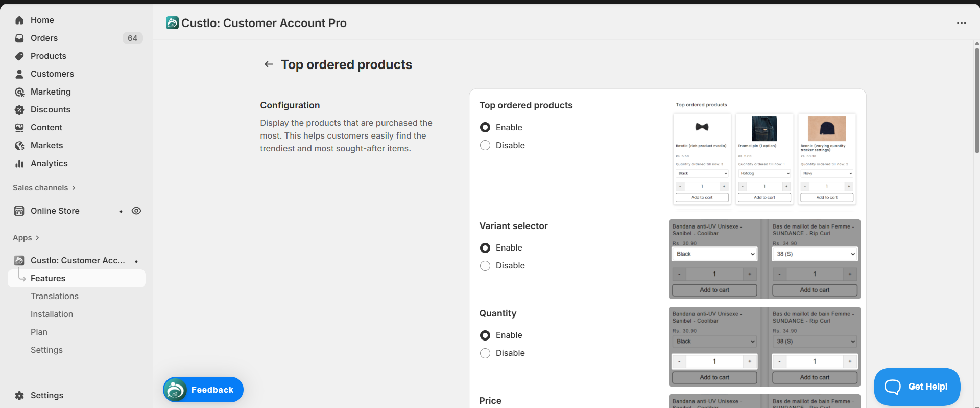Open Customers person icon
This screenshot has width=980, height=408.
pos(19,74)
